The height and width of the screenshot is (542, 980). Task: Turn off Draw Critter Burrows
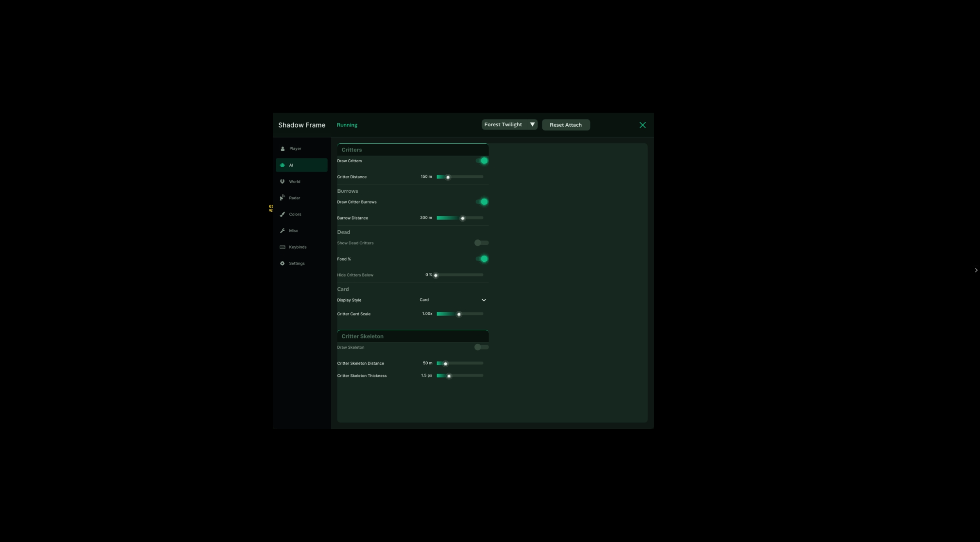click(x=482, y=202)
